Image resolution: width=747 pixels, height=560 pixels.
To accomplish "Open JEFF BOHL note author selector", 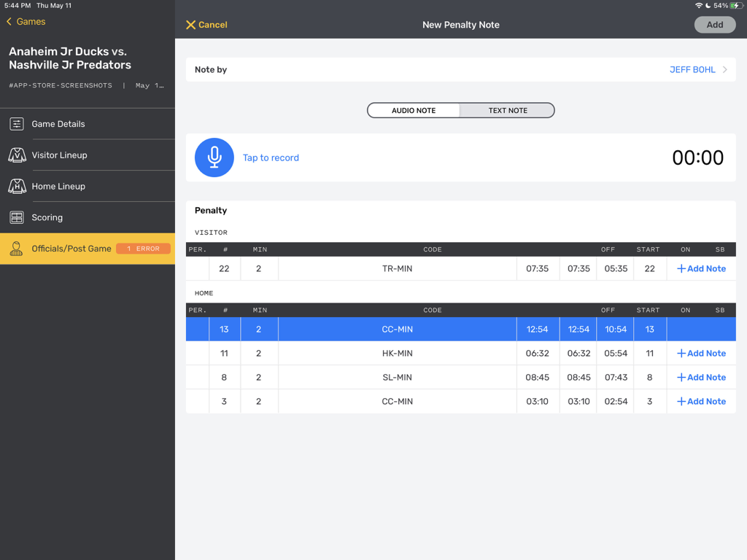I will click(x=692, y=70).
